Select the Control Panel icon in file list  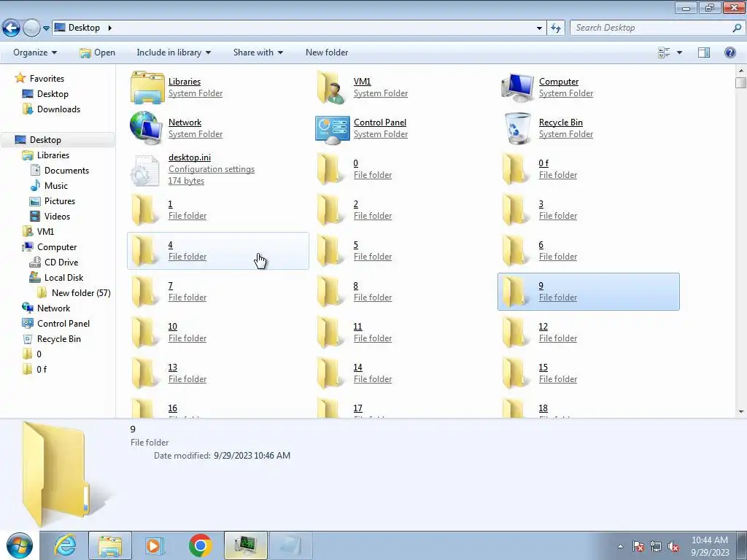click(x=332, y=130)
